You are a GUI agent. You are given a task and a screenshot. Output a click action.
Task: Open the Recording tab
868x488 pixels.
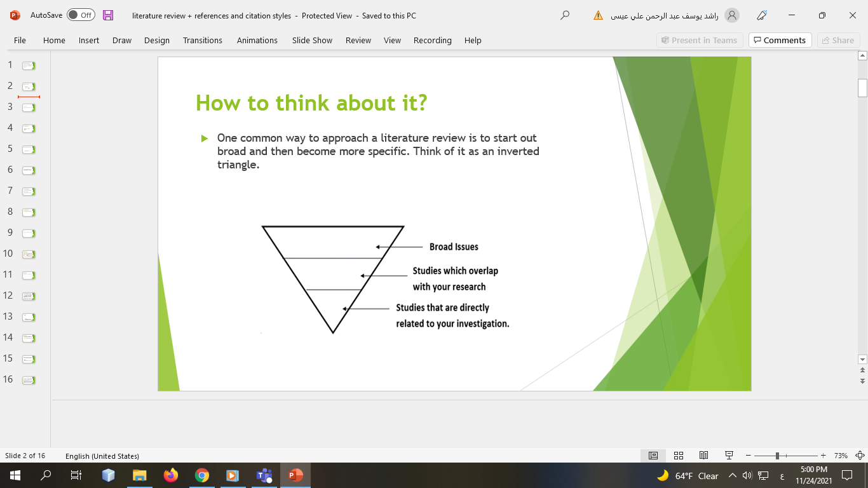point(433,40)
